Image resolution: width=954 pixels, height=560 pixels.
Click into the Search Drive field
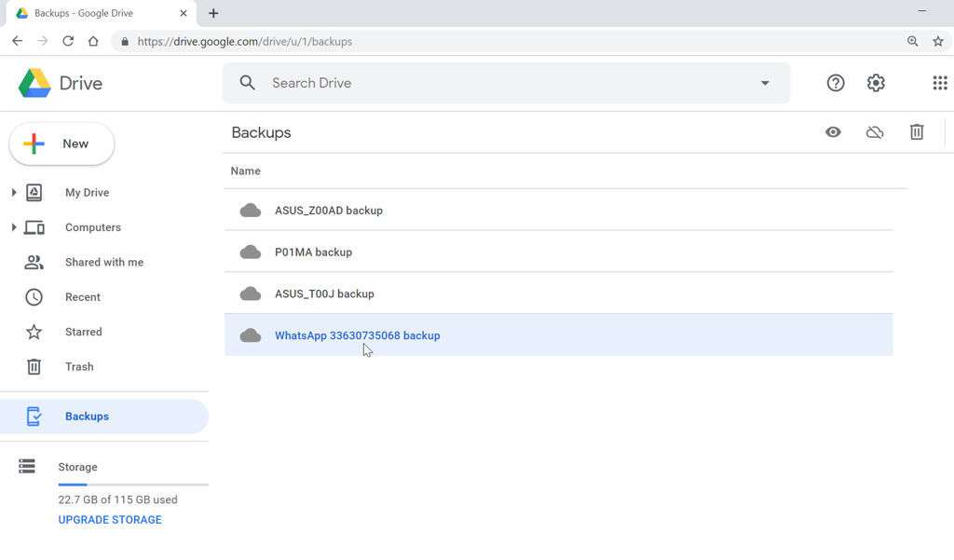click(x=506, y=83)
